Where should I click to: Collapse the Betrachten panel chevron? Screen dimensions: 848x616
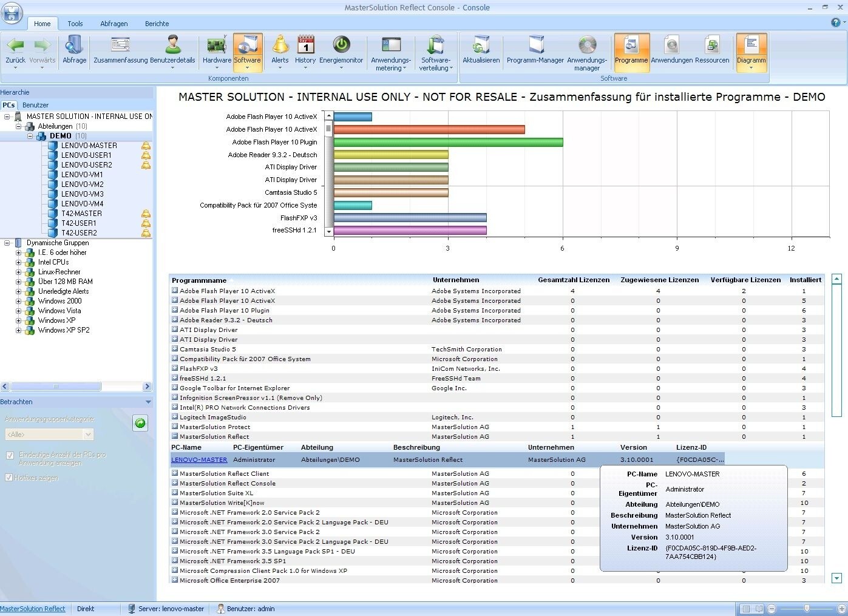coord(148,402)
